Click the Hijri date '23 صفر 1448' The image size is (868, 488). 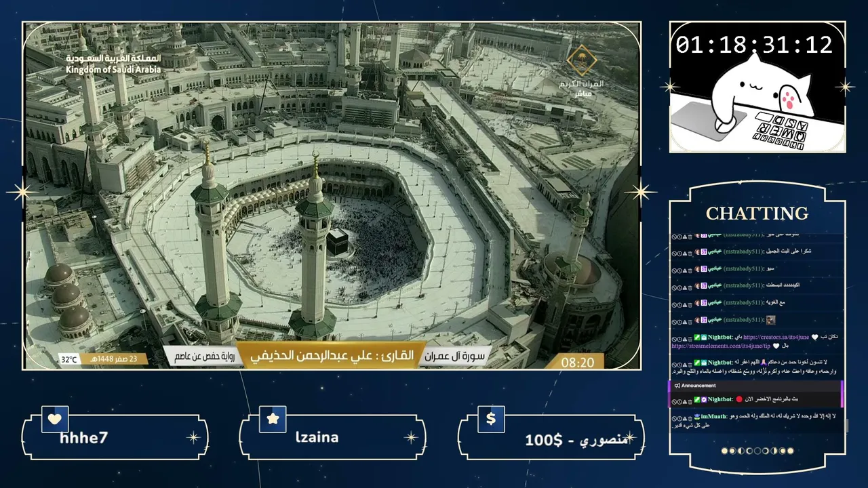click(x=114, y=359)
